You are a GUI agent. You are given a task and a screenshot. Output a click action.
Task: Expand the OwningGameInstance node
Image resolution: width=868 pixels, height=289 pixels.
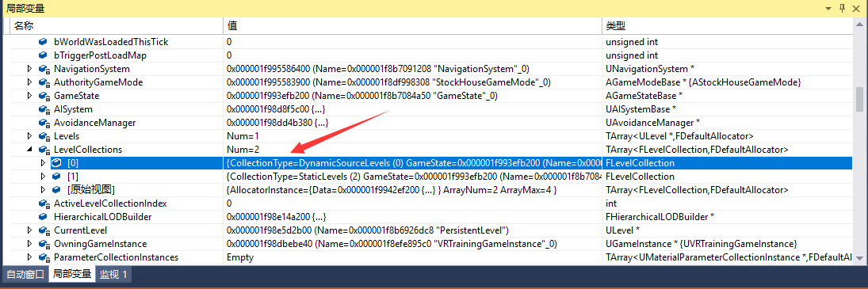[30, 244]
